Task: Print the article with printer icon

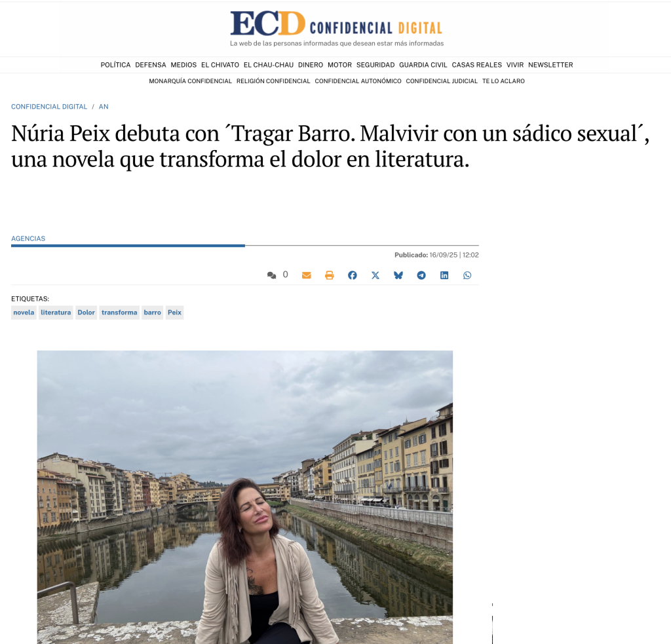Action: click(x=329, y=275)
